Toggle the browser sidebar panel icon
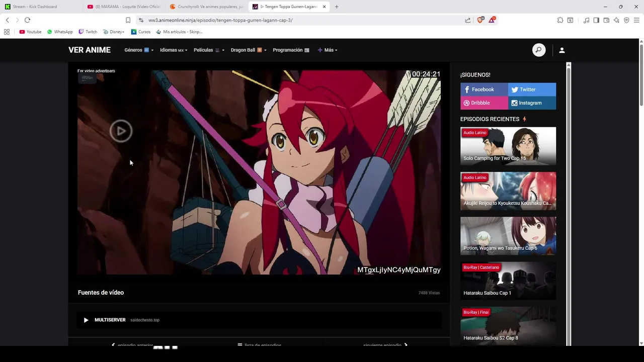Screen dimensions: 644x362 pyautogui.click(x=596, y=20)
